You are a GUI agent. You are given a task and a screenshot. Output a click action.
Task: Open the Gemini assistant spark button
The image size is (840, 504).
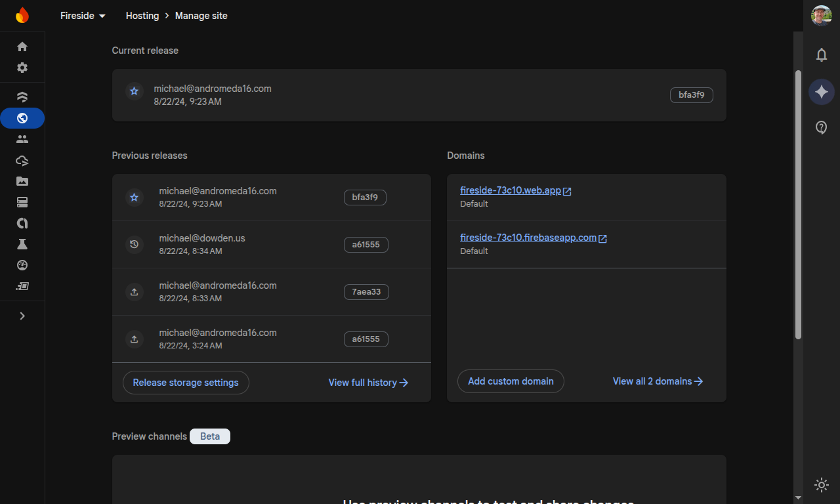821,92
